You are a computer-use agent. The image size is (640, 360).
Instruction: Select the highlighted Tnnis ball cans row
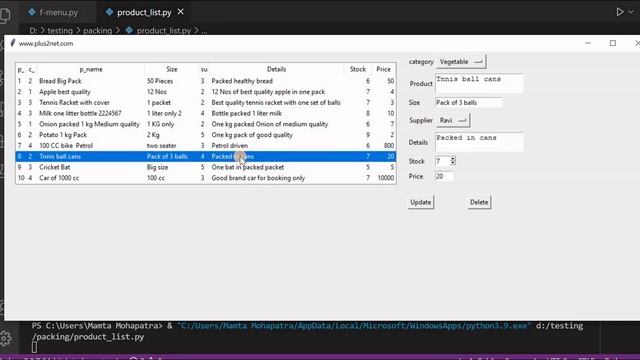[206, 156]
